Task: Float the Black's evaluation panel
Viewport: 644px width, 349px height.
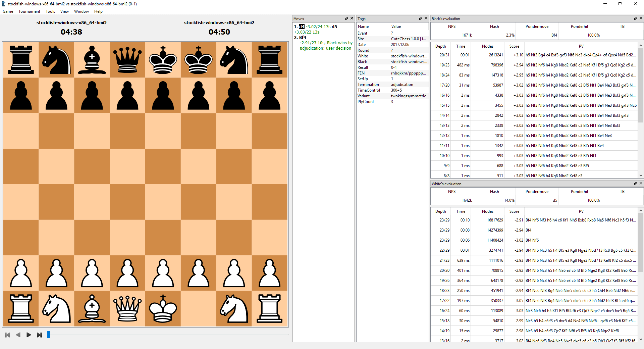Action: (x=636, y=18)
